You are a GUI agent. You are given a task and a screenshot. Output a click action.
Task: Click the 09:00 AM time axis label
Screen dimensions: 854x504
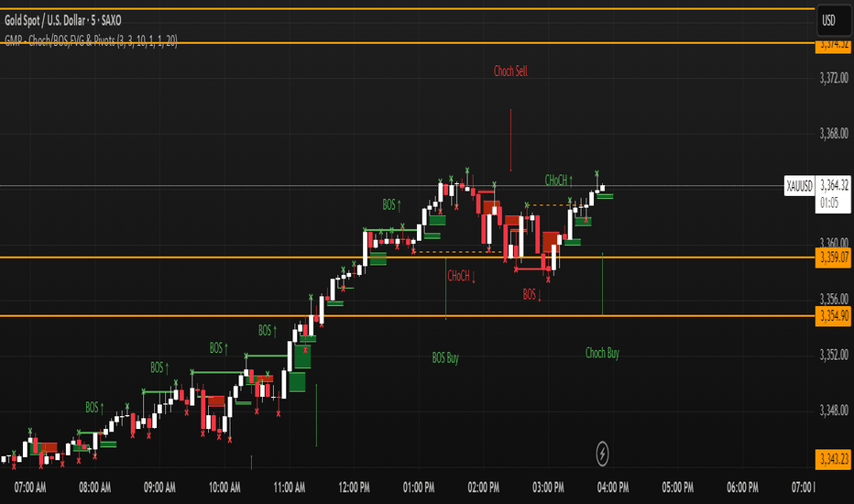(159, 488)
